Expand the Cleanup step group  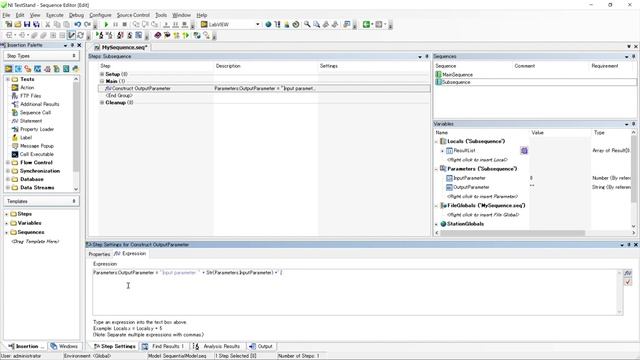point(102,102)
